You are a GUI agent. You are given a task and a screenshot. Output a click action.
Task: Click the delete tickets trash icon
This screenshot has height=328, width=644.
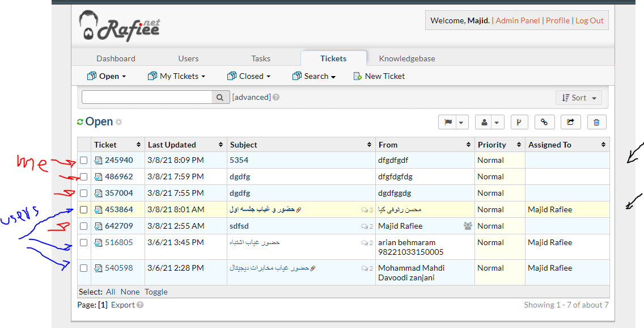click(x=596, y=122)
